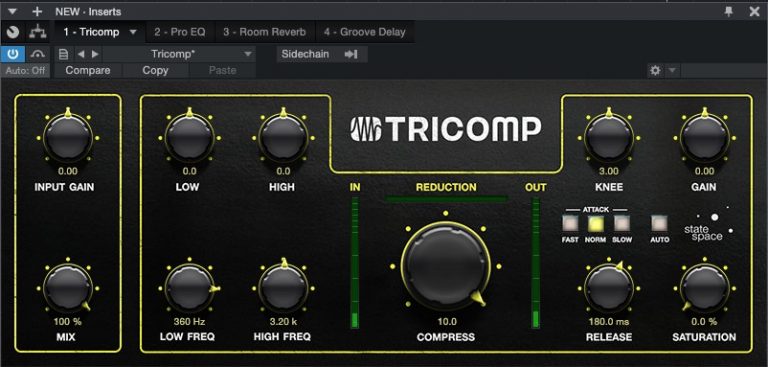Click the Low knob
The width and height of the screenshot is (768, 367).
point(190,138)
